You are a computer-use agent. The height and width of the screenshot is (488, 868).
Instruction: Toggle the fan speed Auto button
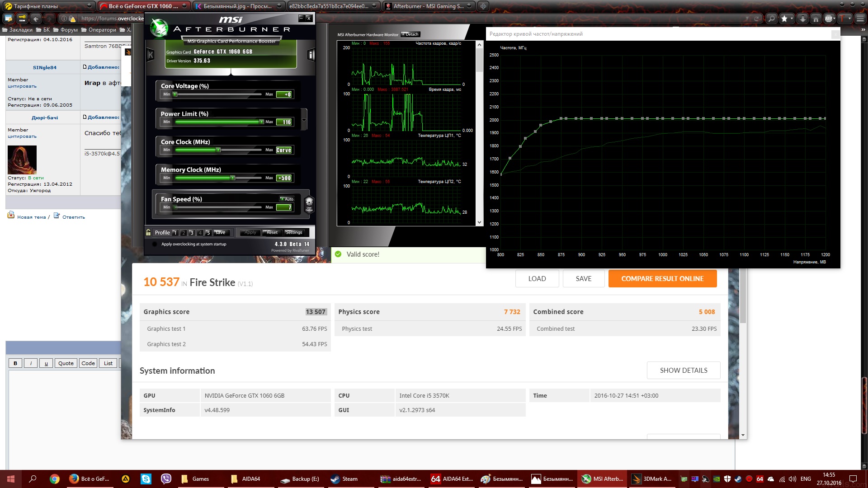[287, 199]
